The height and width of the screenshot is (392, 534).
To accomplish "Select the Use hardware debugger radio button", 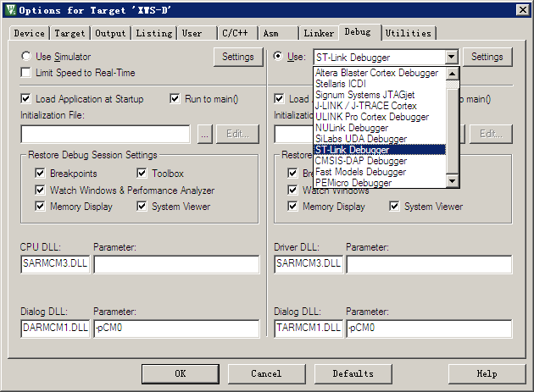I will [x=278, y=56].
